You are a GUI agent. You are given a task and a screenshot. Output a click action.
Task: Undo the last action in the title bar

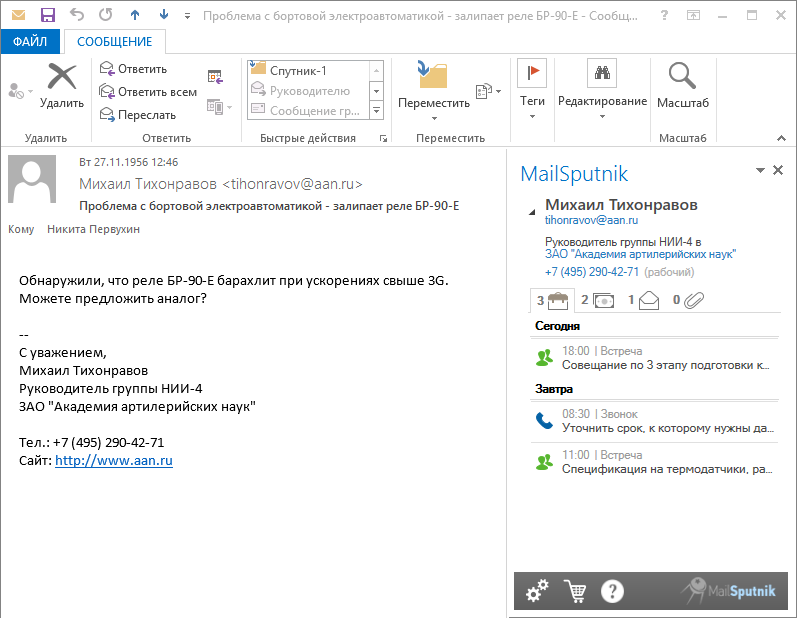(x=77, y=15)
